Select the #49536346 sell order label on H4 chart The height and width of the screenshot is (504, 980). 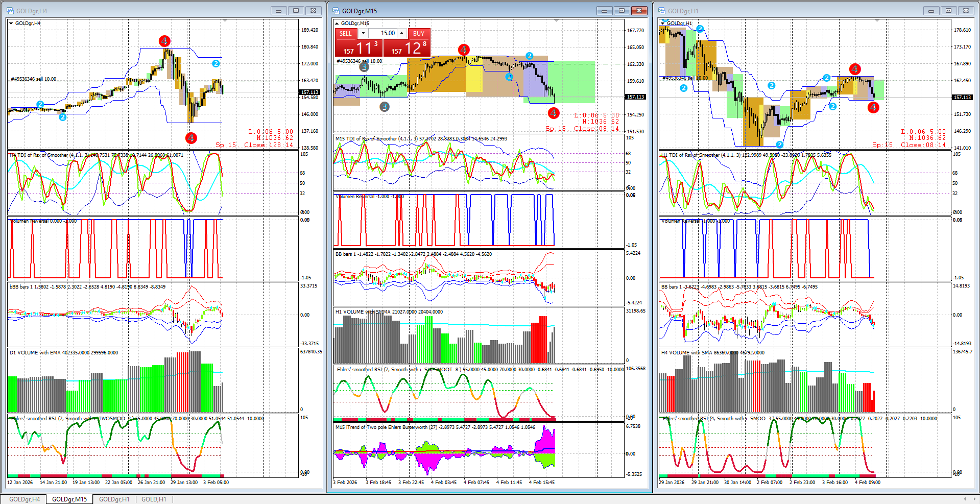pos(34,79)
